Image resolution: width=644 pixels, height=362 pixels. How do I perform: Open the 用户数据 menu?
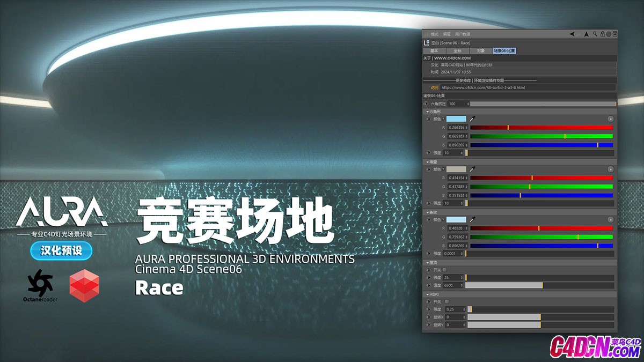point(463,34)
